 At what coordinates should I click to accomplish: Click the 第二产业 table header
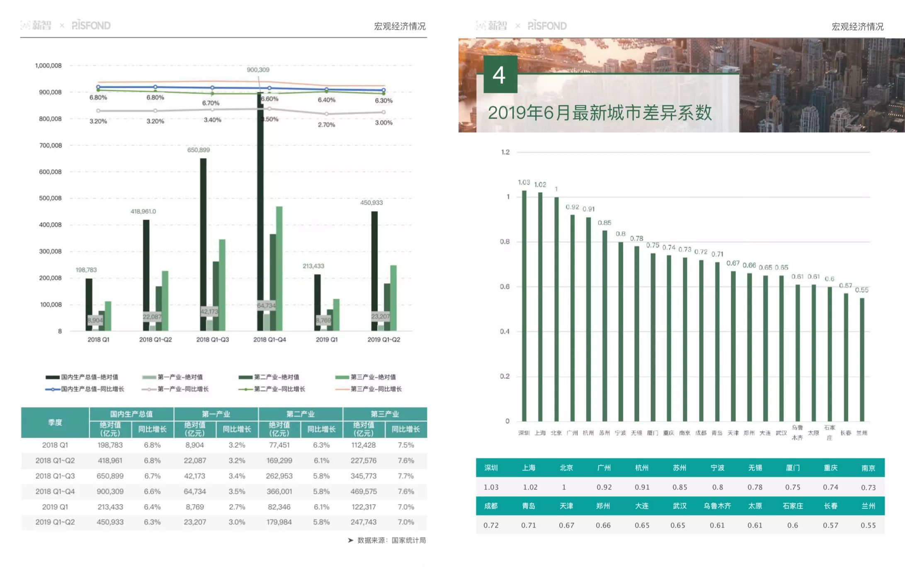click(301, 414)
